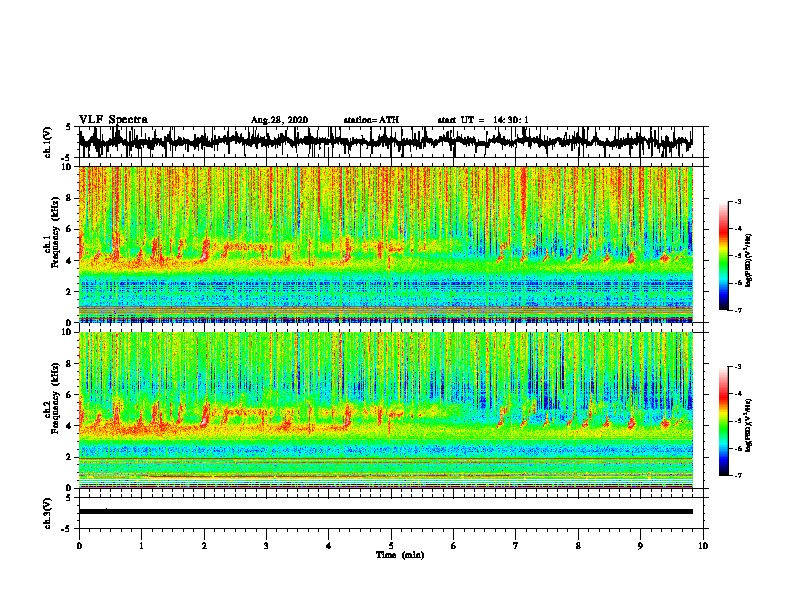
Task: Click the "-4" label on upper color bar
Action: point(737,229)
